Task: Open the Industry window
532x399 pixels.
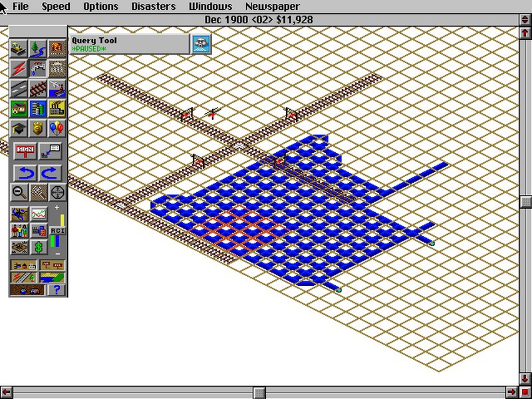Action: (39, 231)
